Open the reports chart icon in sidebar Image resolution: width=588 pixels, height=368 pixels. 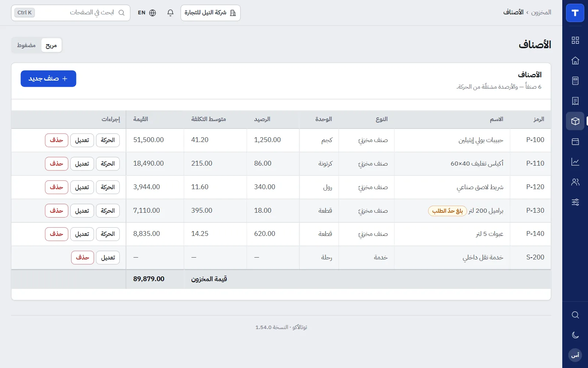575,162
